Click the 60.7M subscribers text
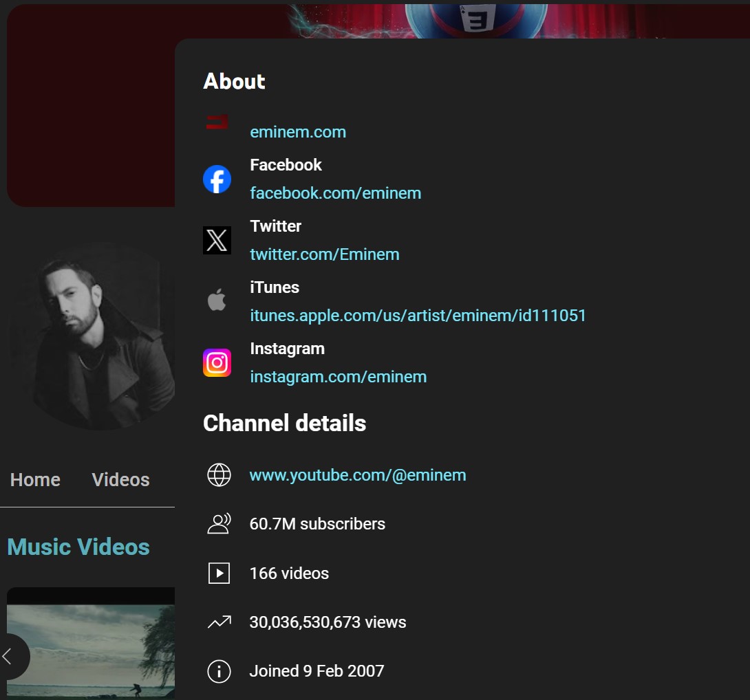 (x=318, y=524)
